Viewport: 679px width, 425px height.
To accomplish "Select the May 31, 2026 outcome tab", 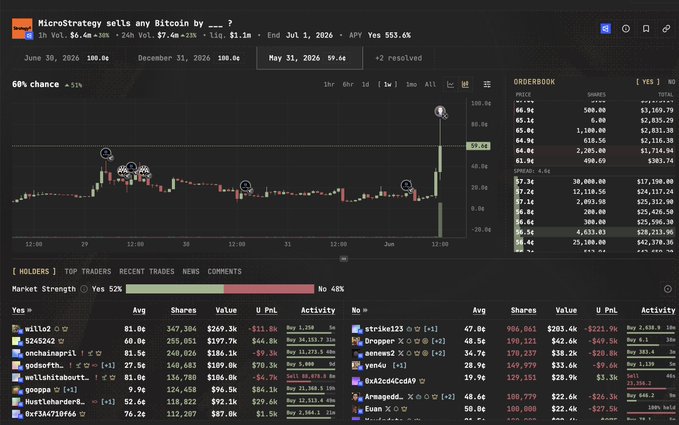I will coord(309,58).
